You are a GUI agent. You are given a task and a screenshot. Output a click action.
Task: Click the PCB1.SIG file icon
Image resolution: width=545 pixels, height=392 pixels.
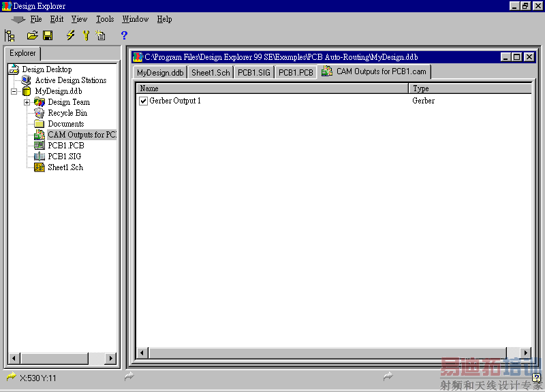[40, 157]
